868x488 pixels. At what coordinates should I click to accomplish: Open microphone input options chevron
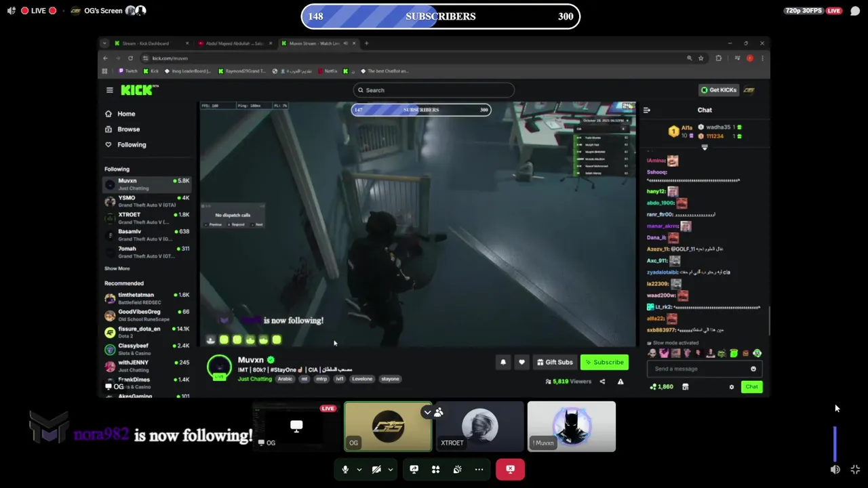pos(359,470)
